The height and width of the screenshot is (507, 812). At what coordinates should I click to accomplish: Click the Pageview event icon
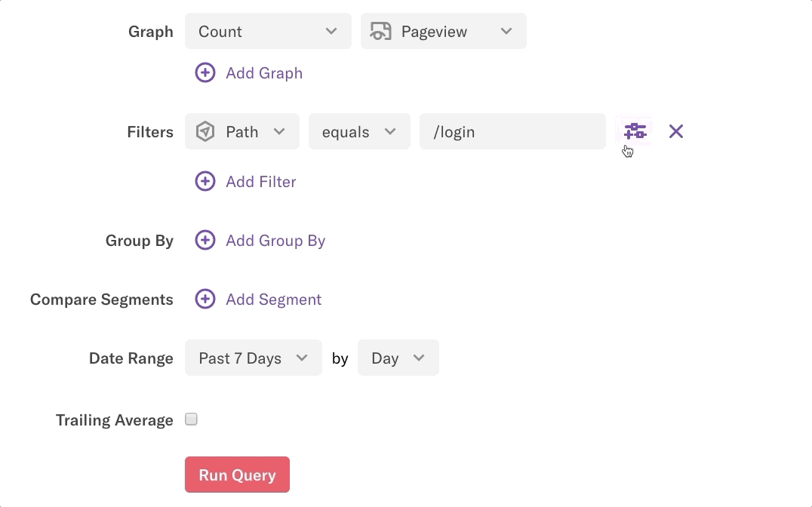pos(380,32)
